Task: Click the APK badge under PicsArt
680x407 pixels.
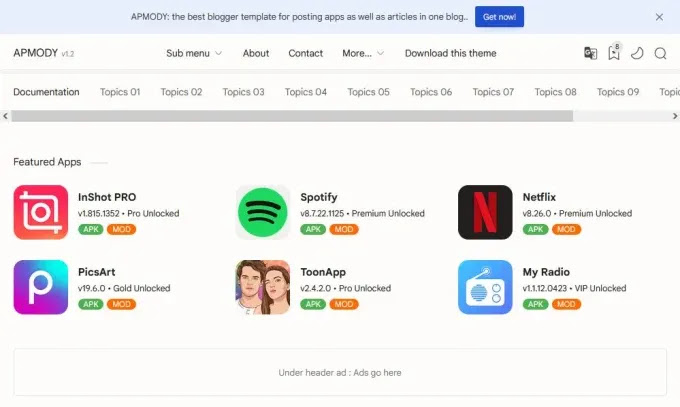Action: (x=91, y=304)
